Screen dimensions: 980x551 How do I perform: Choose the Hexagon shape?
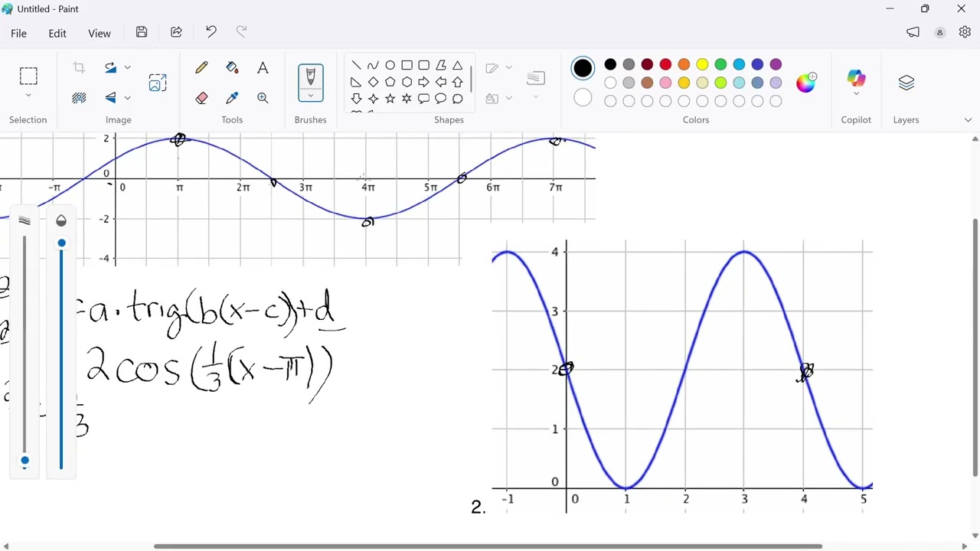click(x=407, y=82)
